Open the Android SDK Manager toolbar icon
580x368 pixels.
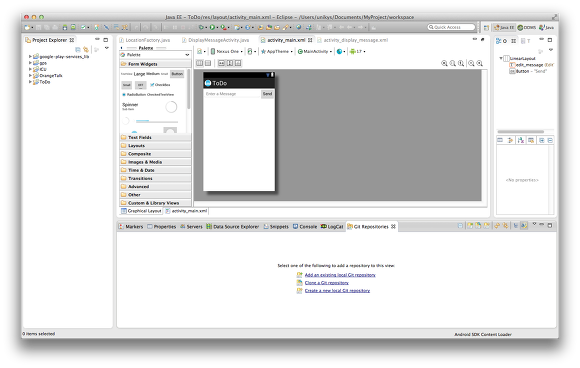point(65,27)
